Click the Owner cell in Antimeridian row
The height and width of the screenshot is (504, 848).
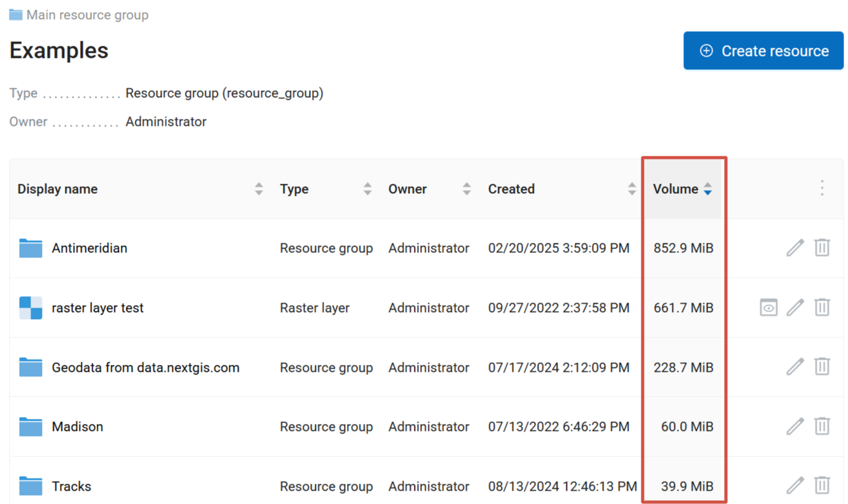click(429, 248)
